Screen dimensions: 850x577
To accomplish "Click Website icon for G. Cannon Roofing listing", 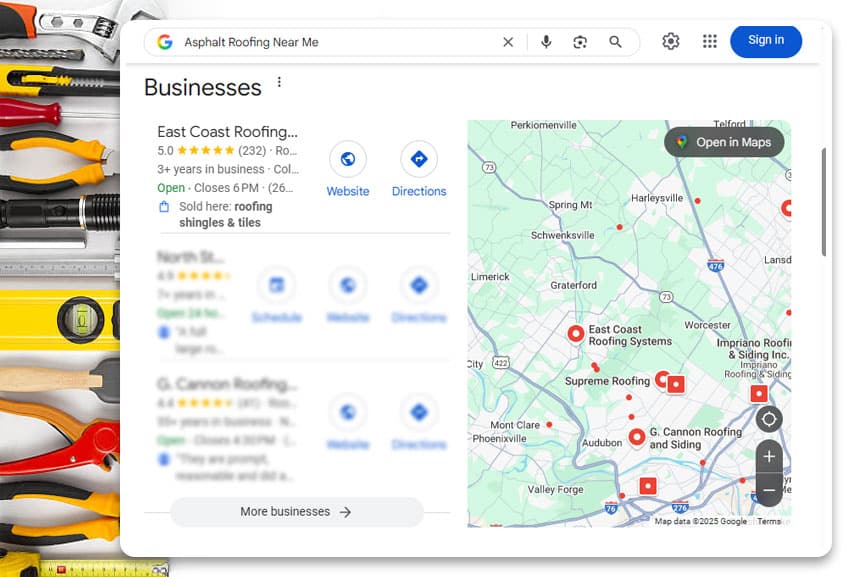I will click(x=348, y=412).
